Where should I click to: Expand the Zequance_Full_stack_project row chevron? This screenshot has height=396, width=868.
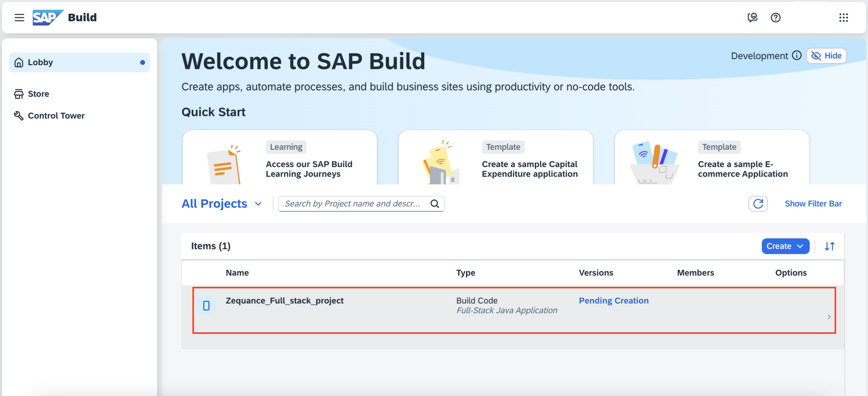tap(829, 316)
